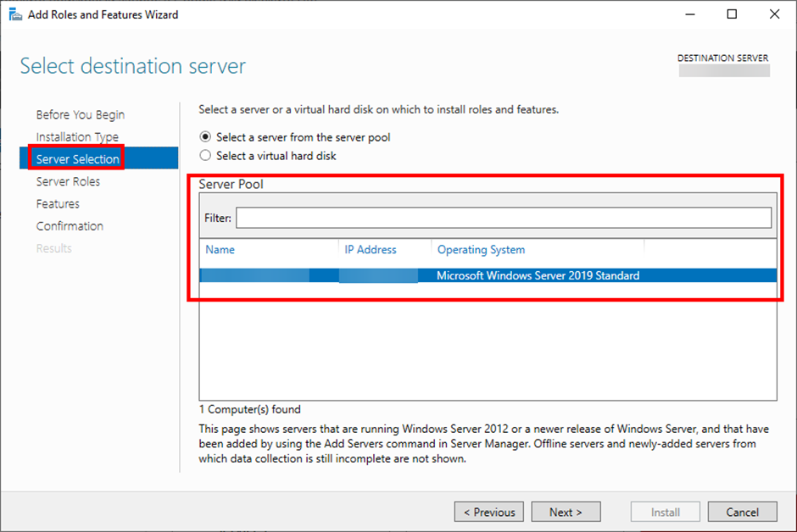Go to Confirmation step

[x=70, y=226]
